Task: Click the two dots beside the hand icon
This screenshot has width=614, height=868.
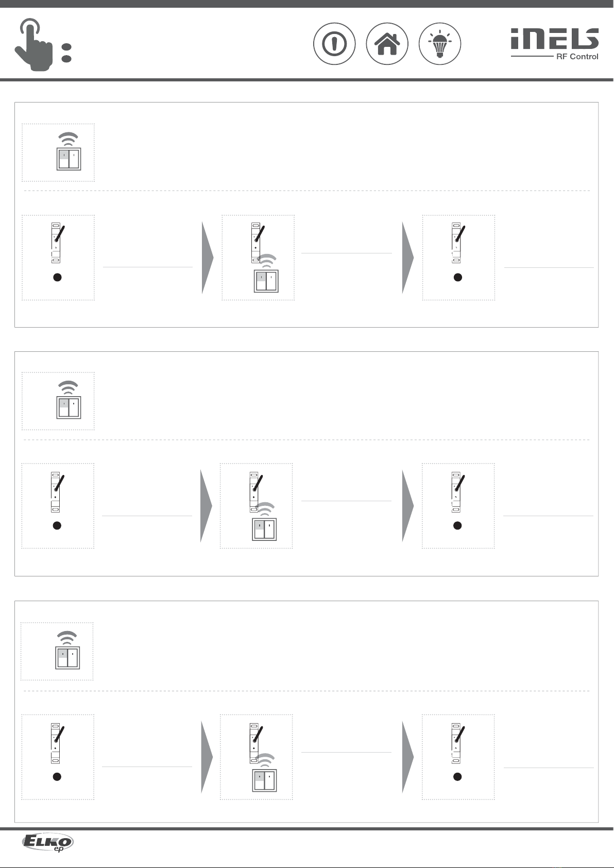Action: pyautogui.click(x=66, y=53)
